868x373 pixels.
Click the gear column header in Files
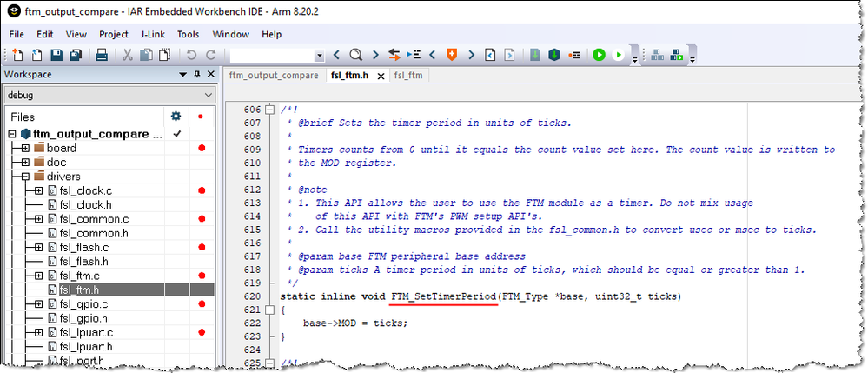176,117
